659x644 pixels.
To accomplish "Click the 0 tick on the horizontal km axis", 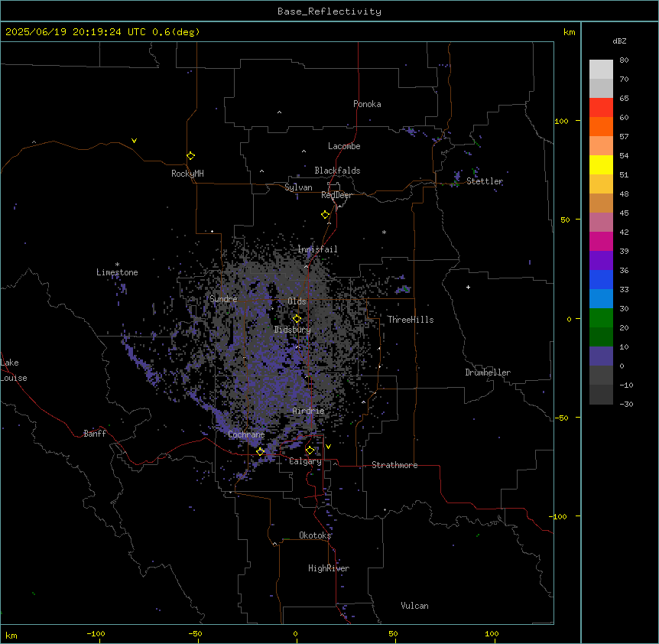I will (295, 633).
